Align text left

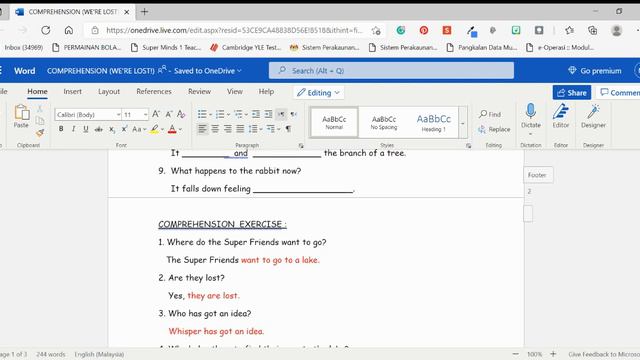[x=202, y=129]
